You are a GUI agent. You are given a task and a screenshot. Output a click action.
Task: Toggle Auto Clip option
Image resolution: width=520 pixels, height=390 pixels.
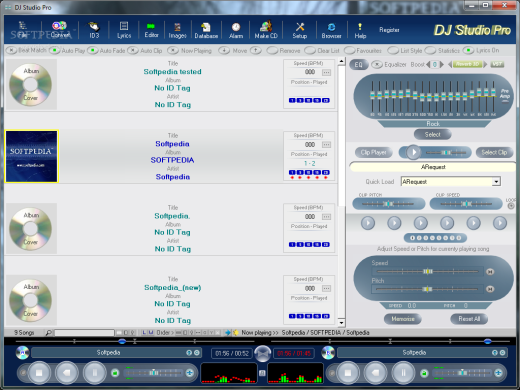[x=133, y=50]
